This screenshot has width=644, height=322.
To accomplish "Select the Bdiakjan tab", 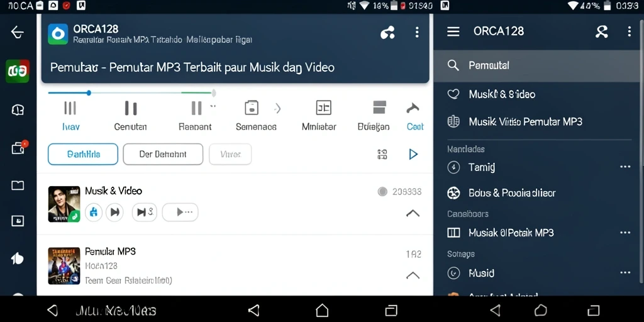I will 374,116.
